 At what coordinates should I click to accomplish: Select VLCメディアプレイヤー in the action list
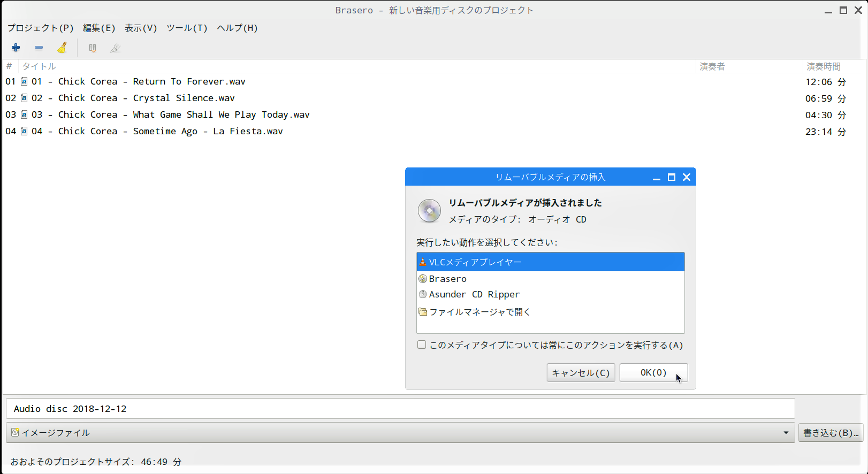click(551, 262)
